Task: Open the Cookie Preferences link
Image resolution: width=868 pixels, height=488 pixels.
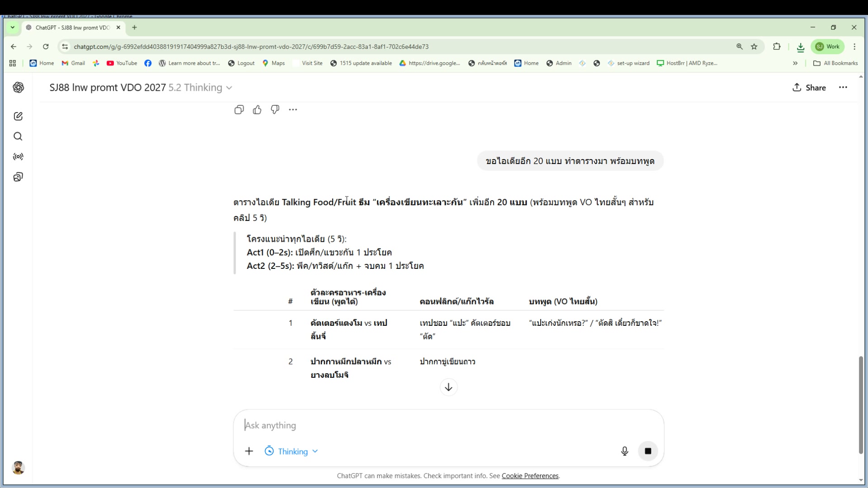Action: [x=530, y=476]
